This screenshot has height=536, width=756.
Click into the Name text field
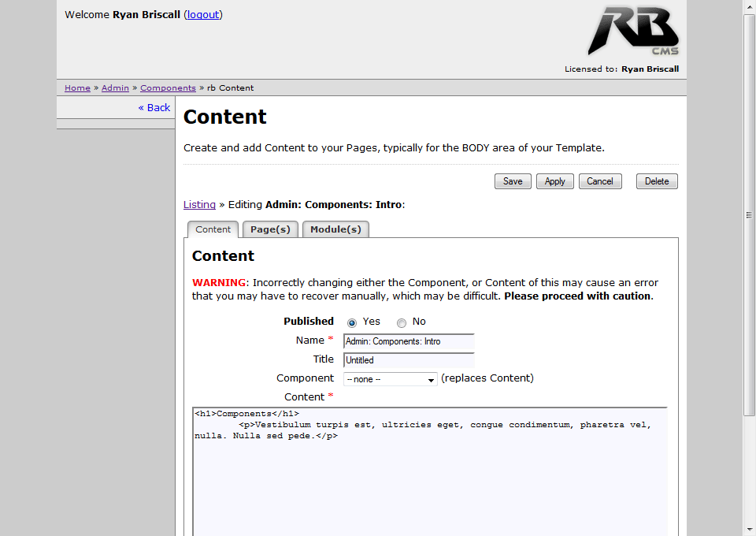[409, 341]
